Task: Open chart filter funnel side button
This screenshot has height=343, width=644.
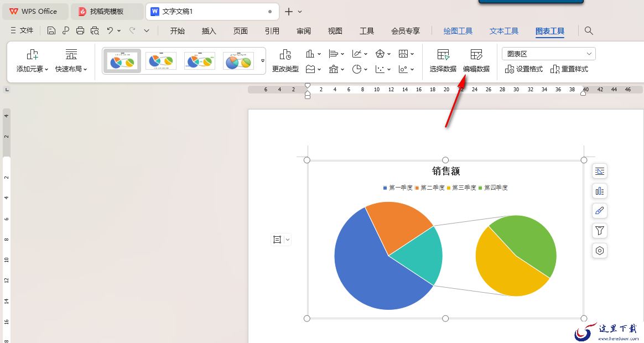Action: pos(600,231)
